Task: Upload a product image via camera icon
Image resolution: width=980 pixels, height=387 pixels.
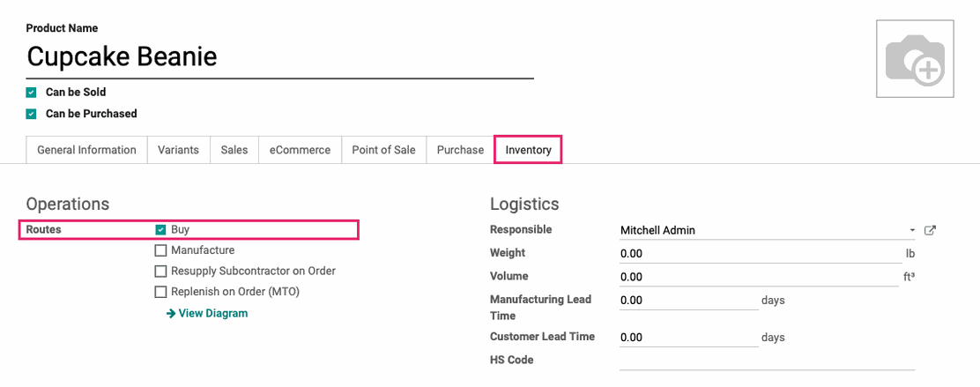Action: click(x=915, y=59)
